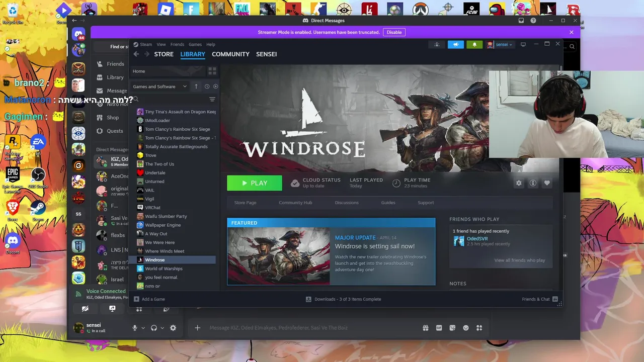
Task: Open Windrose game settings gear
Action: 519,183
